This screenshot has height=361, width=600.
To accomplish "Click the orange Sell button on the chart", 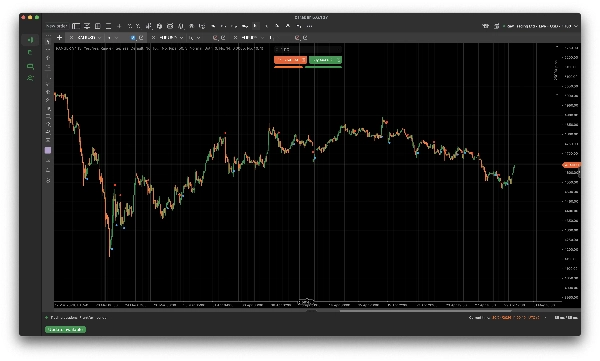I will coord(290,60).
